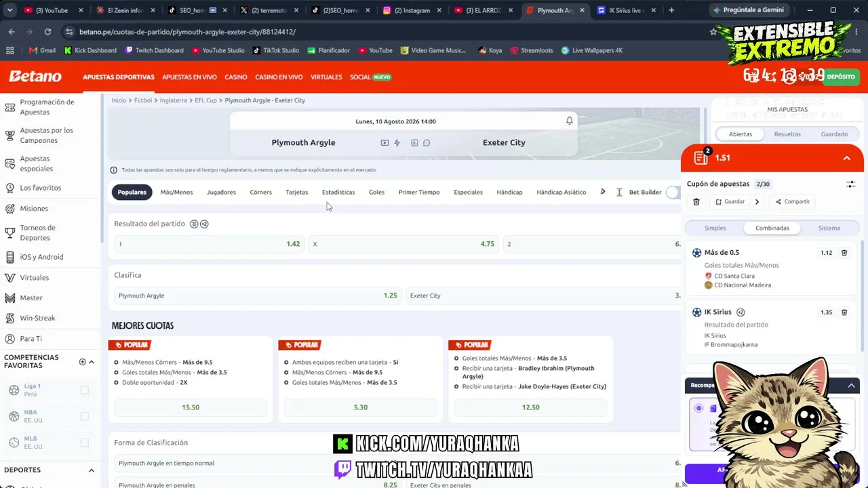Switch to the Córners tab
The width and height of the screenshot is (868, 488).
point(260,192)
